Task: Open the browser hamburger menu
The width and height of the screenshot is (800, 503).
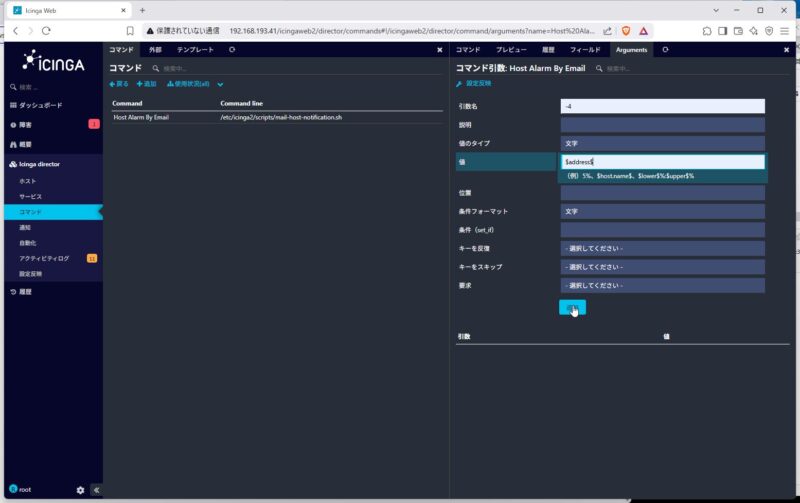Action: pos(785,31)
